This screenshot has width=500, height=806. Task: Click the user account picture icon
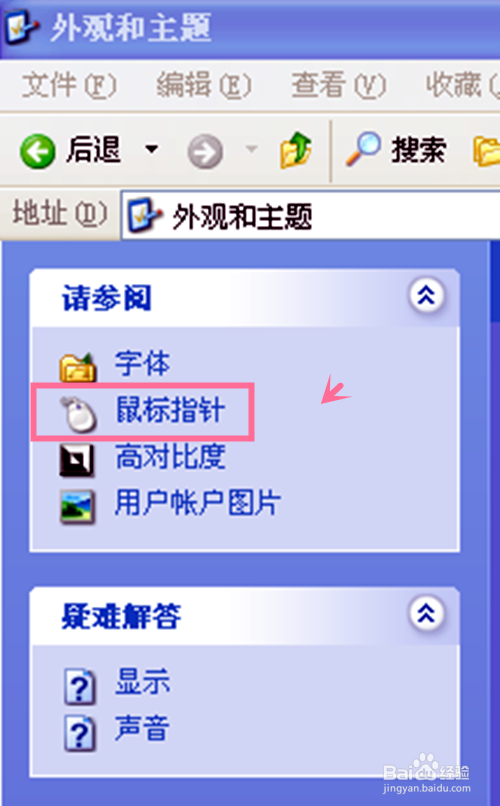(x=78, y=507)
